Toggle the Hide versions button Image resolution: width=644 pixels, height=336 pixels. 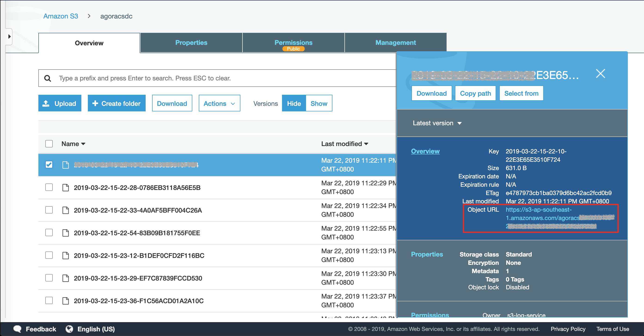click(294, 104)
